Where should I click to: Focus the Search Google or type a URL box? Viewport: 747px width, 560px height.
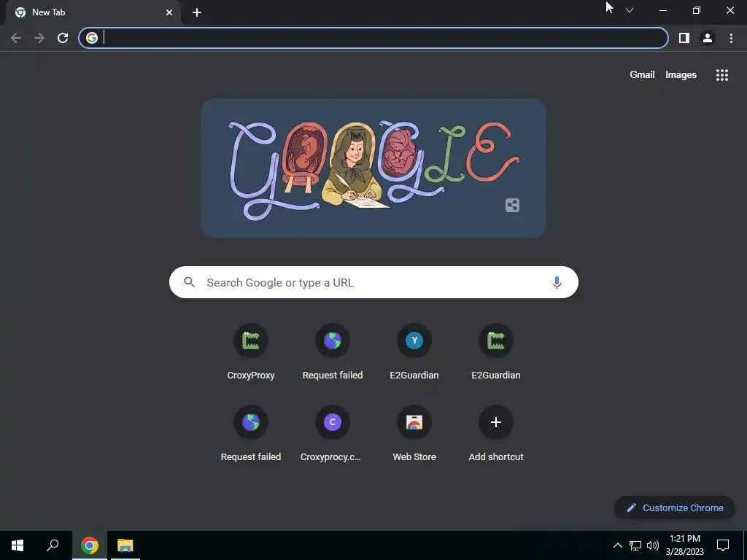coord(373,282)
